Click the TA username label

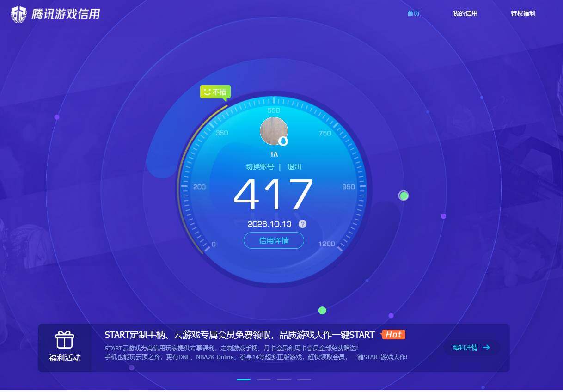point(274,154)
